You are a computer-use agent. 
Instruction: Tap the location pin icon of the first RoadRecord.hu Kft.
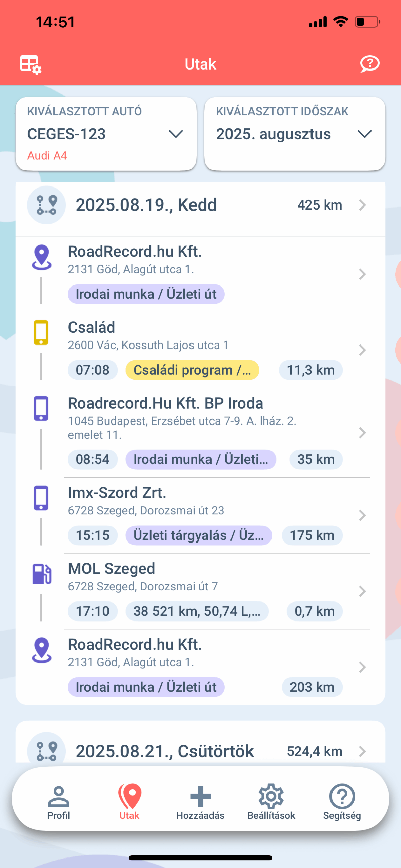(41, 257)
